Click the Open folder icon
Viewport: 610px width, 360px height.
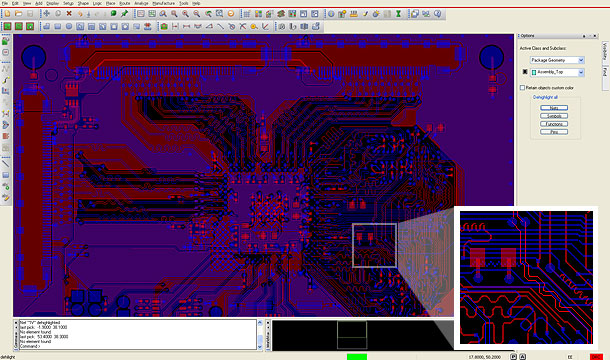(18, 14)
